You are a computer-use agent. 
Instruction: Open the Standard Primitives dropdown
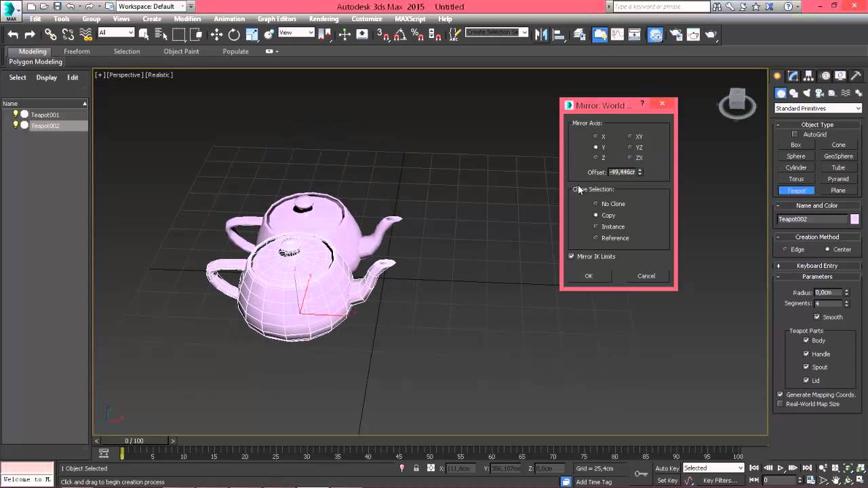click(818, 108)
